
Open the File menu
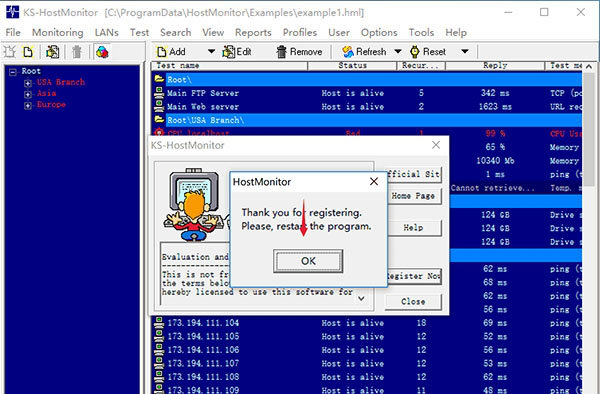point(13,33)
